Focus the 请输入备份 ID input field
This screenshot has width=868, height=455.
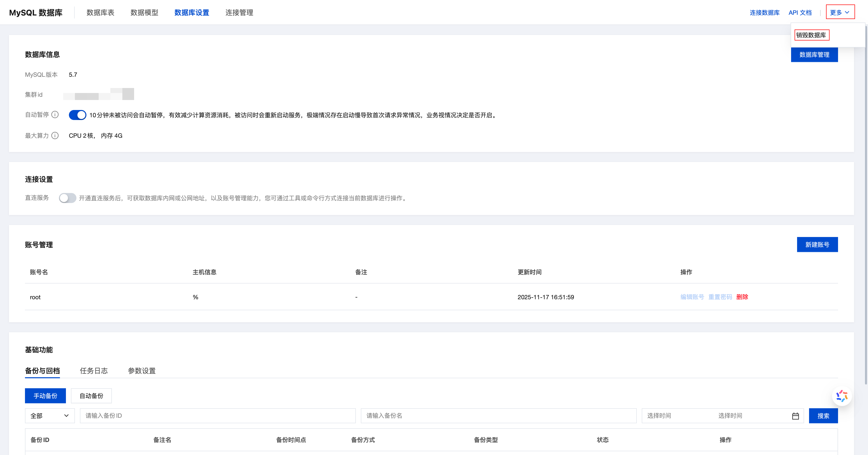[x=217, y=416]
